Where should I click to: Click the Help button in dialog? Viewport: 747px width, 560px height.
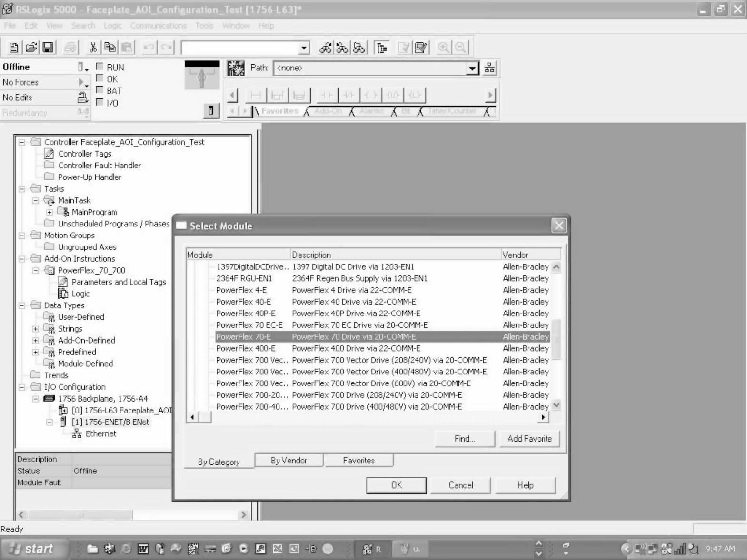[526, 485]
